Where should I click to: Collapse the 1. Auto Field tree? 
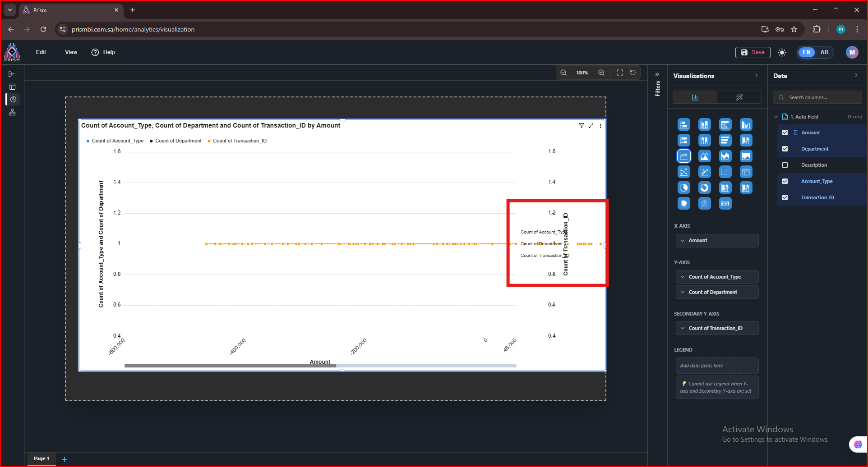[776, 117]
